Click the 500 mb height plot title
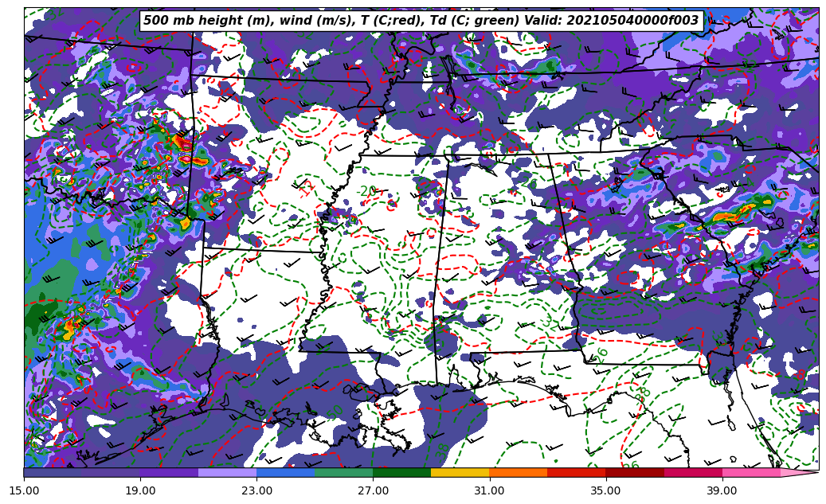This screenshot has width=826, height=504. [x=421, y=21]
